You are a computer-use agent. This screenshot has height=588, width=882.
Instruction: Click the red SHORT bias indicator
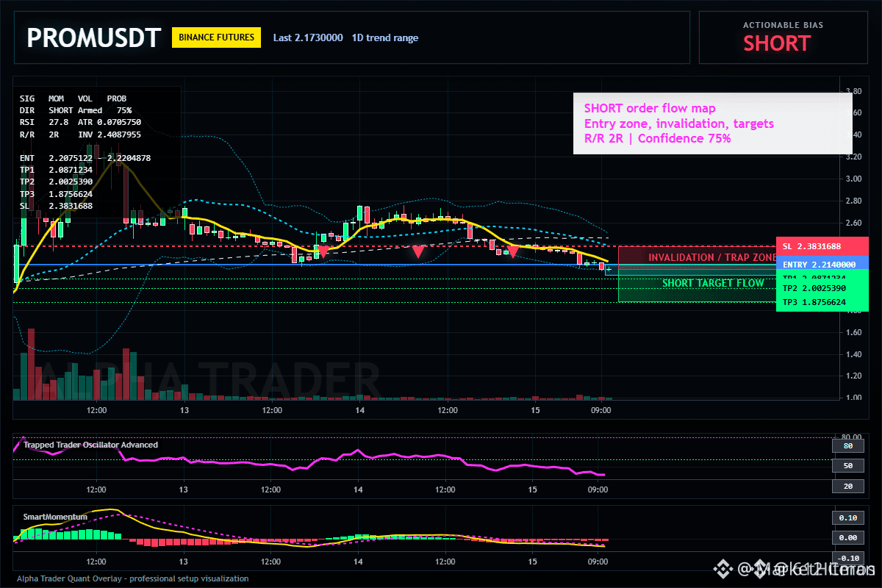(x=776, y=43)
